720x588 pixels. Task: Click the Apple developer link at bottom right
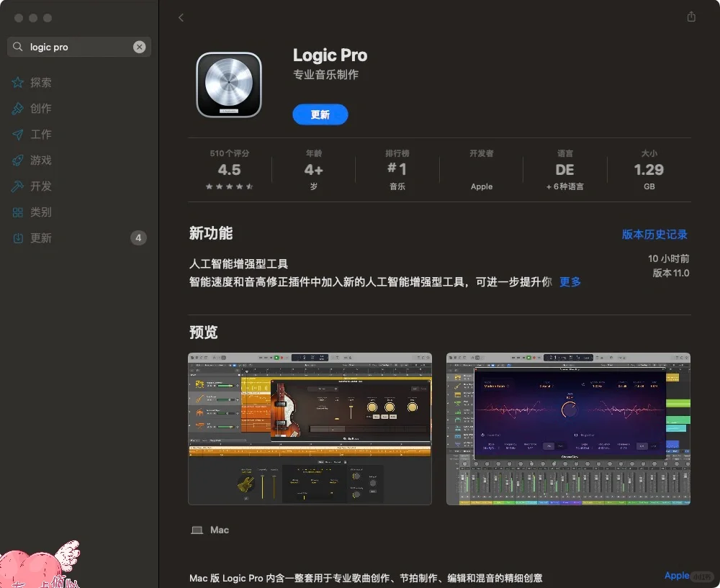pos(675,575)
